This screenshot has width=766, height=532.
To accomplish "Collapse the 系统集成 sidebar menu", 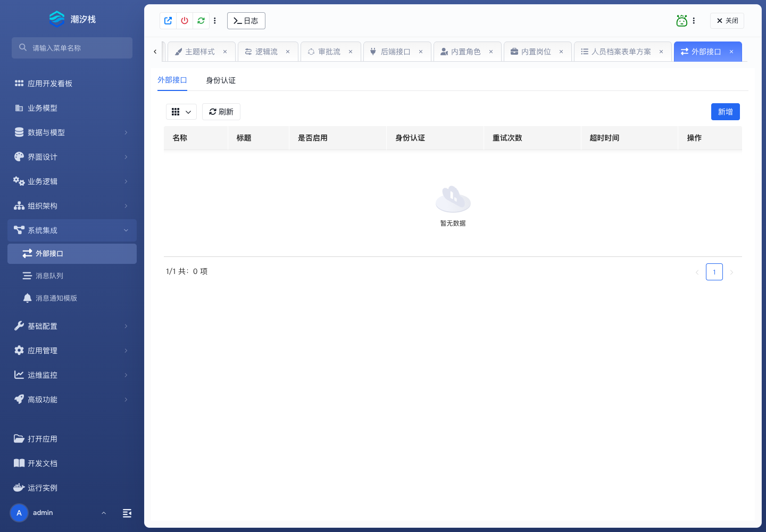I will click(72, 230).
